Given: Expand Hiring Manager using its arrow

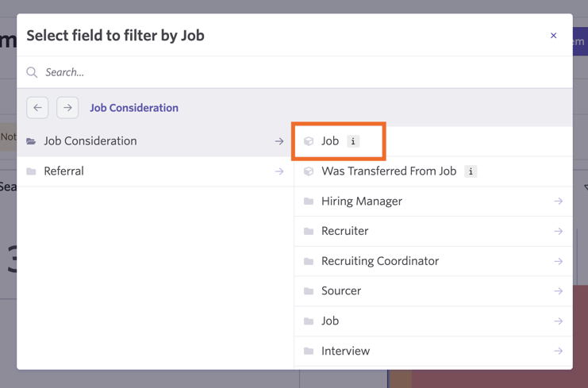Looking at the screenshot, I should coord(559,202).
